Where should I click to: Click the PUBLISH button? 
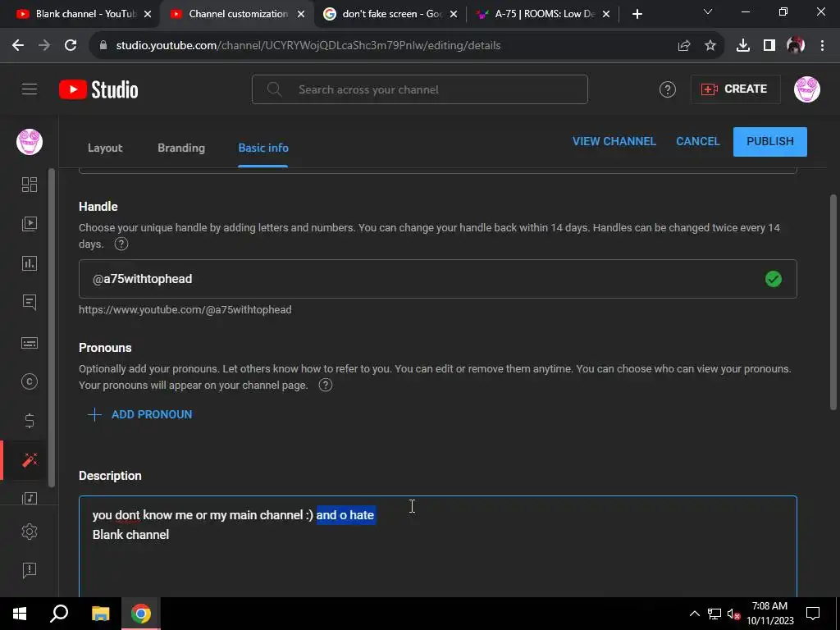pyautogui.click(x=769, y=141)
